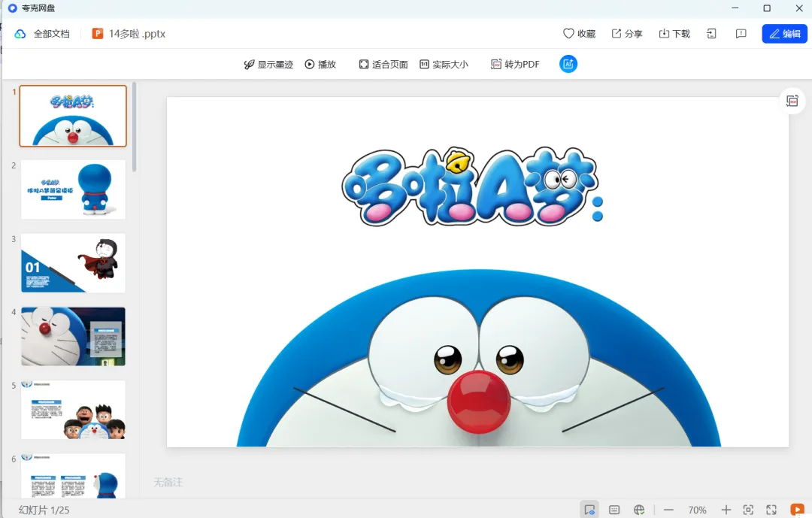Viewport: 812px width, 518px height.
Task: Share the presentation with 分享
Action: (626, 34)
